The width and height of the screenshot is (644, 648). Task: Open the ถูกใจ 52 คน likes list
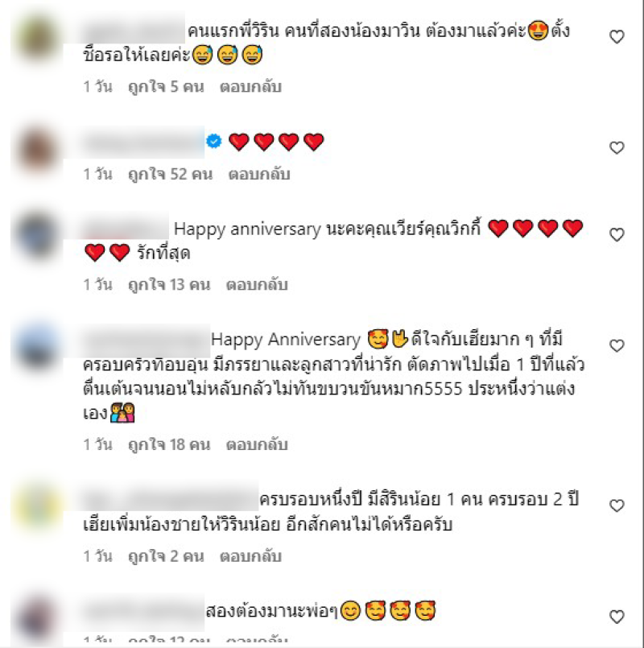click(x=171, y=174)
